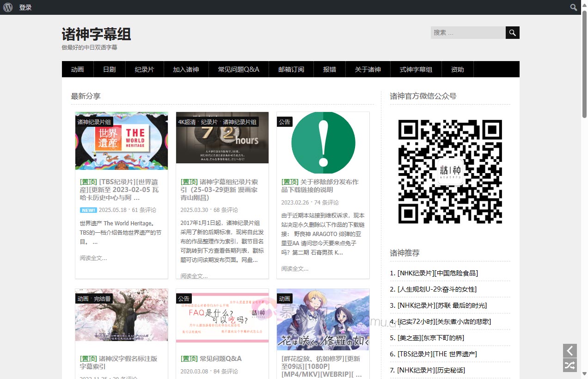Open the 邮箱订阅 navigation item
Screen dimensions: 588x379
(291, 69)
